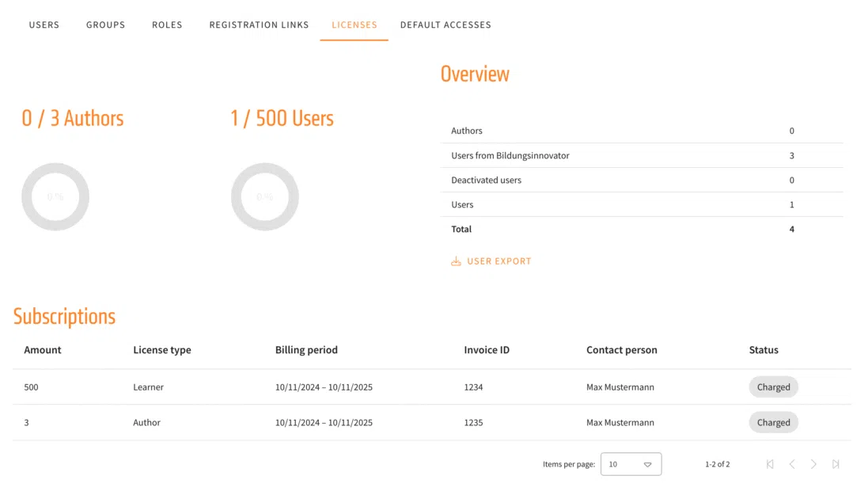The image size is (868, 491).
Task: Click the Amount column header
Action: 43,350
